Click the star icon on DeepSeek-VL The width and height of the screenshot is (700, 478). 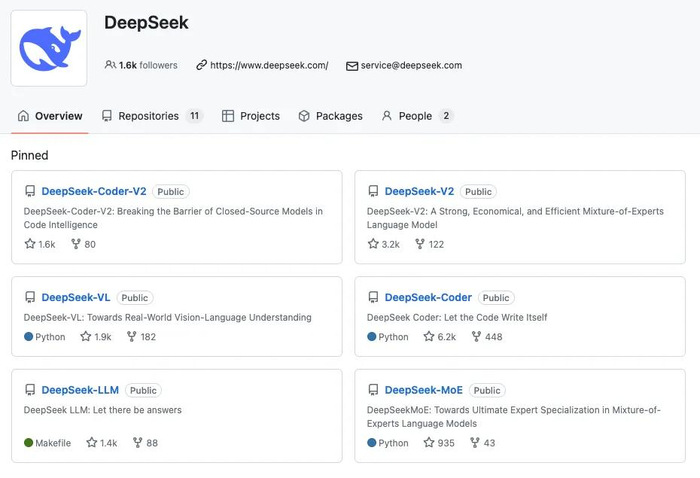[85, 337]
